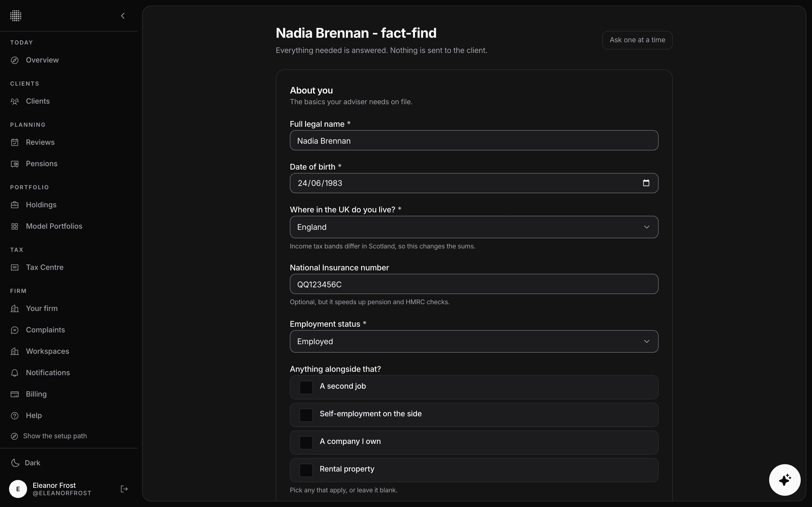Enable the Rental property checkbox
The width and height of the screenshot is (812, 507).
pyautogui.click(x=306, y=470)
